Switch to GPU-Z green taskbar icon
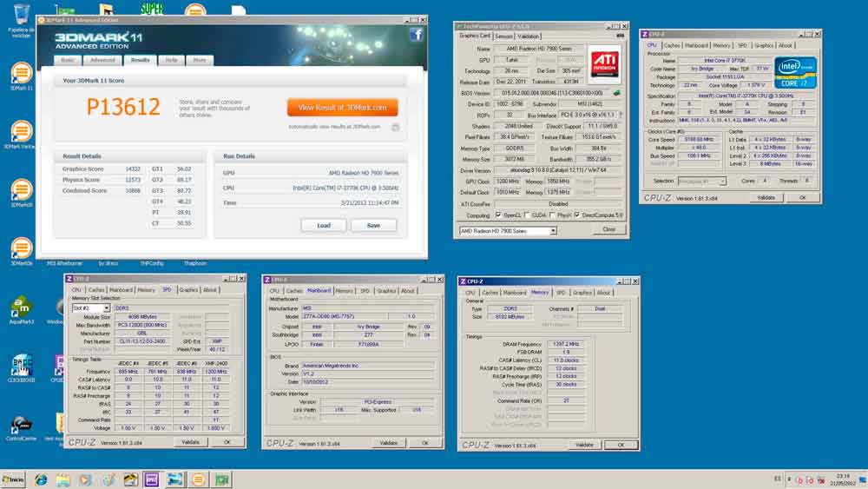This screenshot has width=868, height=489. coord(222,479)
